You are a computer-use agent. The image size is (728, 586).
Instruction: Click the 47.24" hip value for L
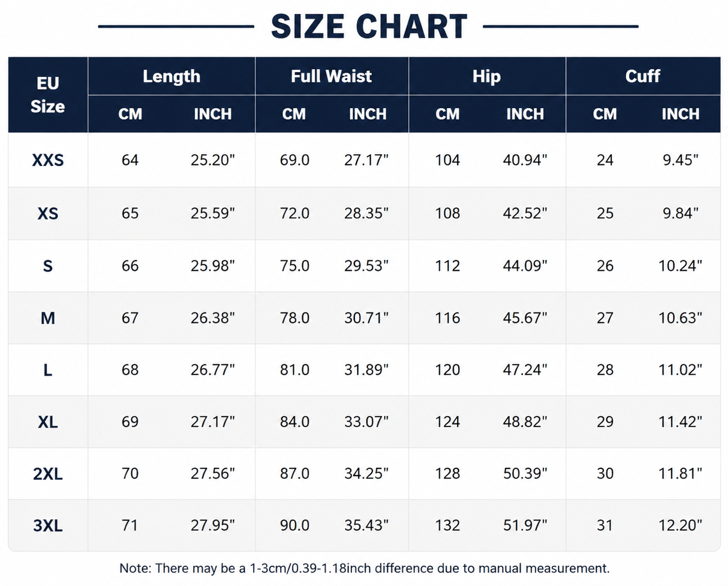point(525,370)
